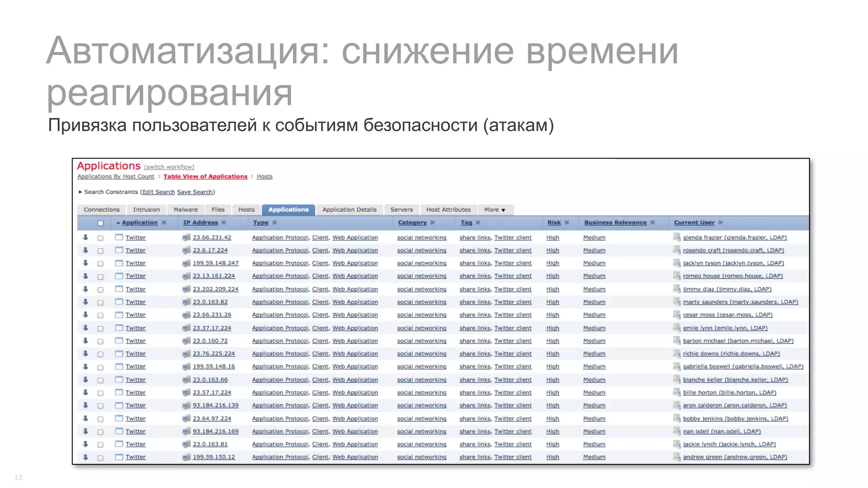
Task: Remove the IP Address column with its X
Action: tap(224, 222)
